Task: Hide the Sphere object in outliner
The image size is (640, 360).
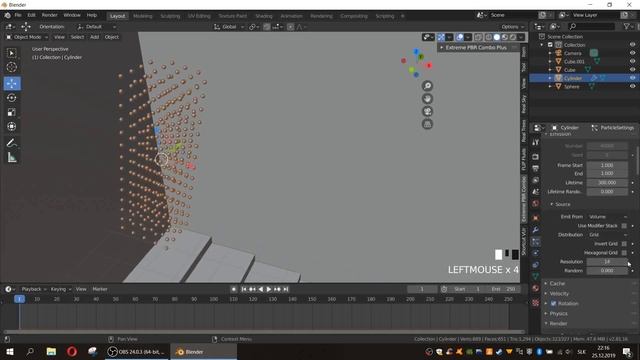Action: click(632, 87)
